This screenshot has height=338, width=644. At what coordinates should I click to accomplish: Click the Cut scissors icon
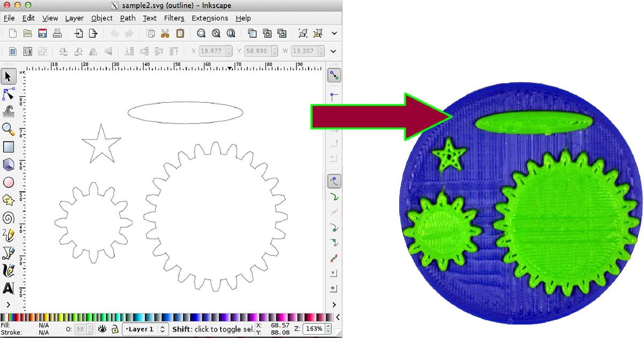[x=165, y=33]
